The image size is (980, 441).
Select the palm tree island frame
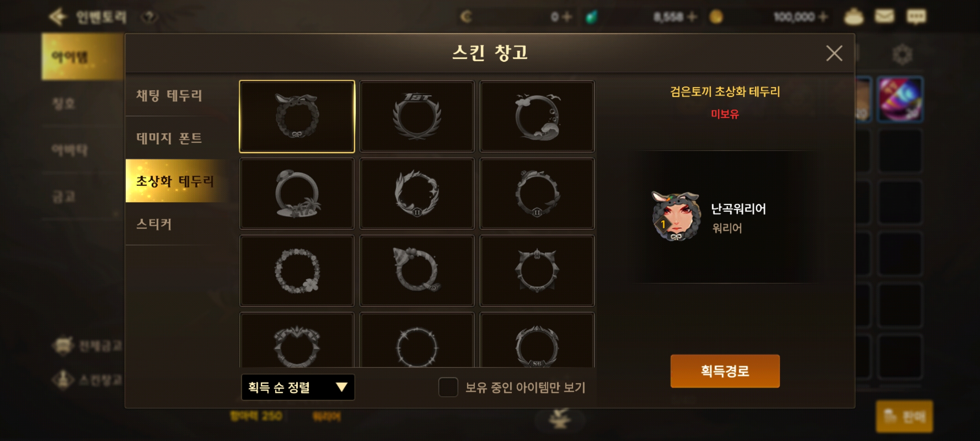[297, 194]
